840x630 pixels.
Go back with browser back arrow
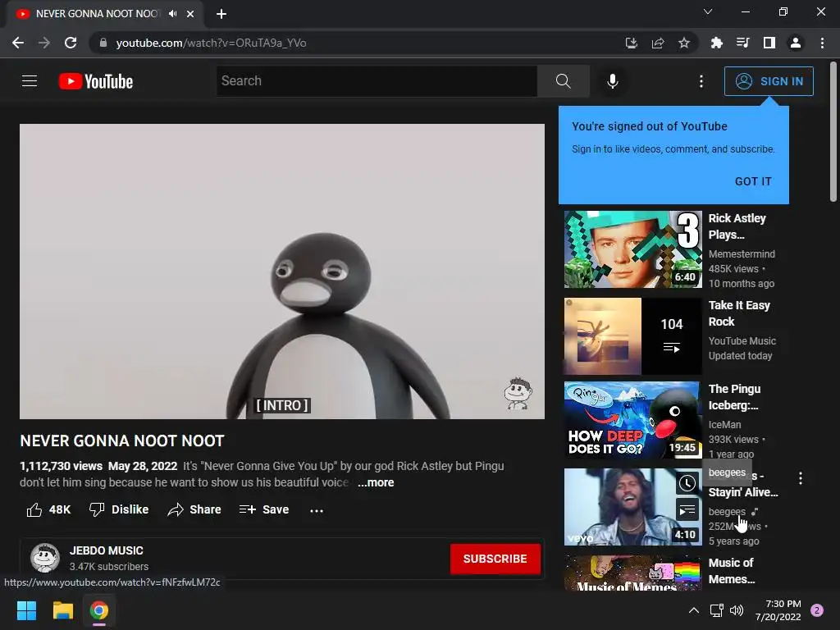(x=18, y=43)
